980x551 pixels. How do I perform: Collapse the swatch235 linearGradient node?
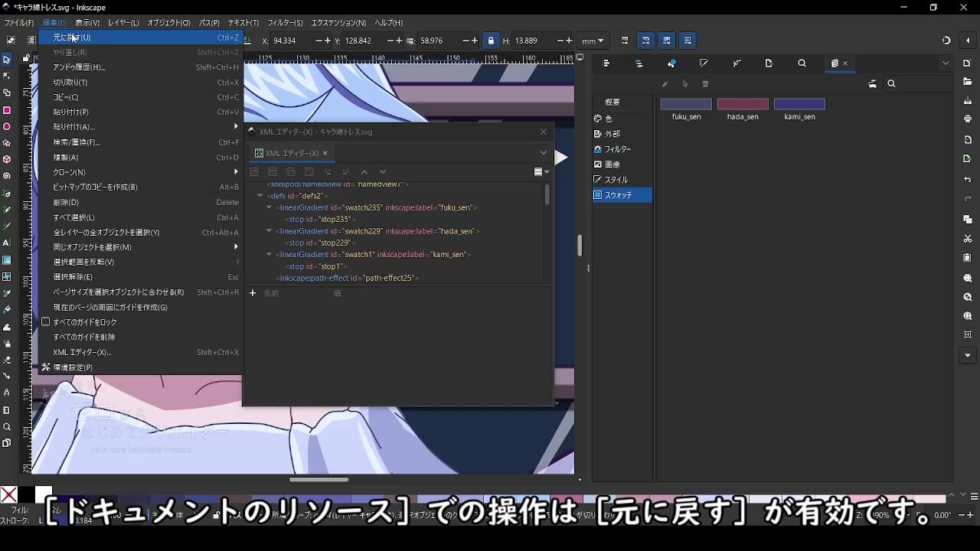coord(269,207)
